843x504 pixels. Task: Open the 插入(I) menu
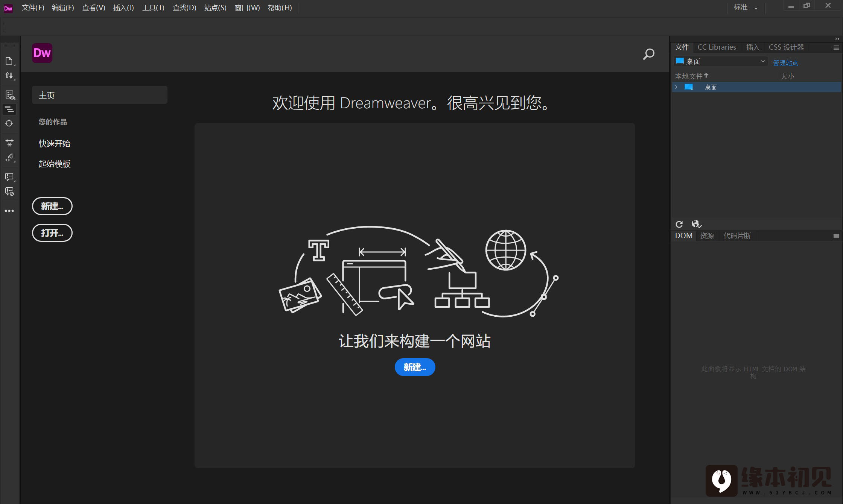pyautogui.click(x=123, y=8)
